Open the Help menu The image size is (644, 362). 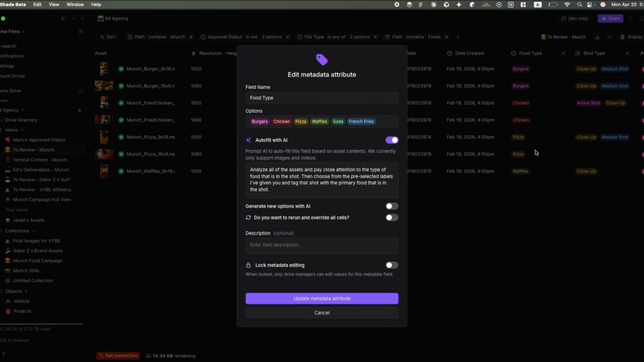click(96, 4)
